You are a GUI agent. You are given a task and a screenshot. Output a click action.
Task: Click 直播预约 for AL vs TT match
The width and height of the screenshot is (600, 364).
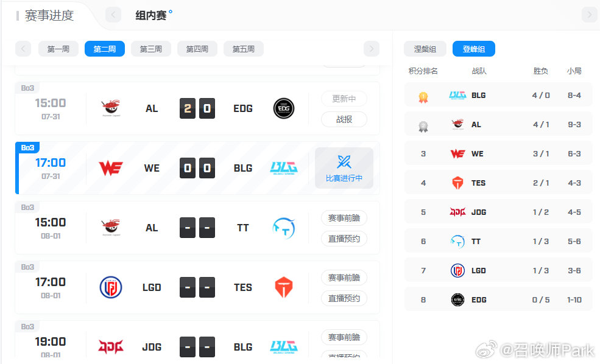click(344, 239)
